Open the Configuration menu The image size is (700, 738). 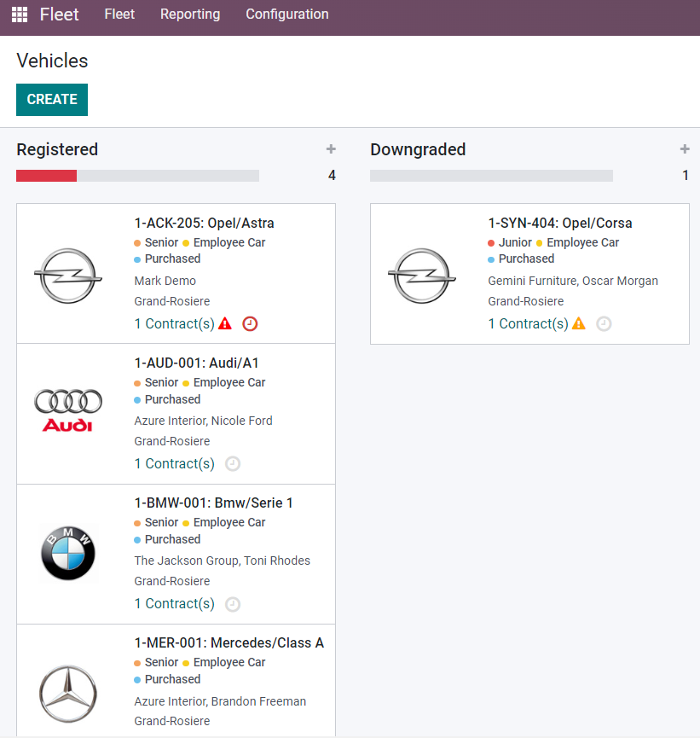click(x=287, y=15)
